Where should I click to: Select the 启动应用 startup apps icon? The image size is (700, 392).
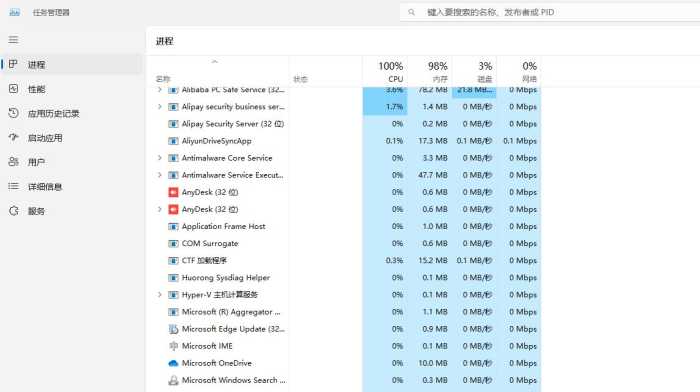point(13,138)
